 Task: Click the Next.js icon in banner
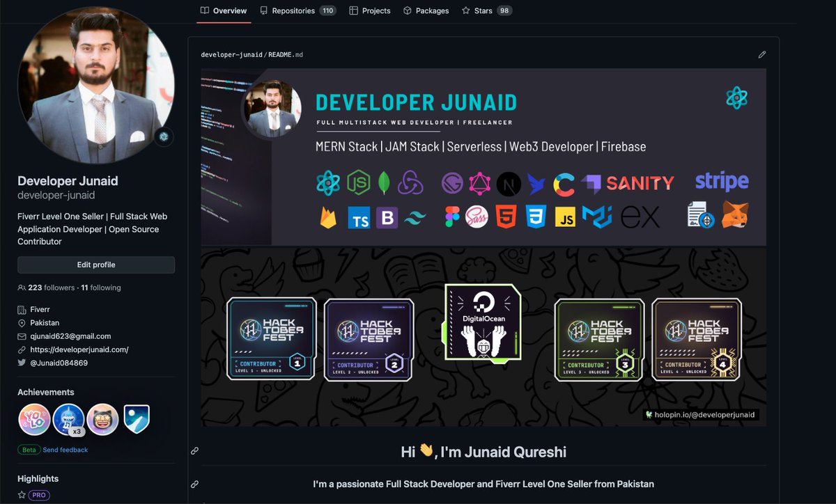509,184
